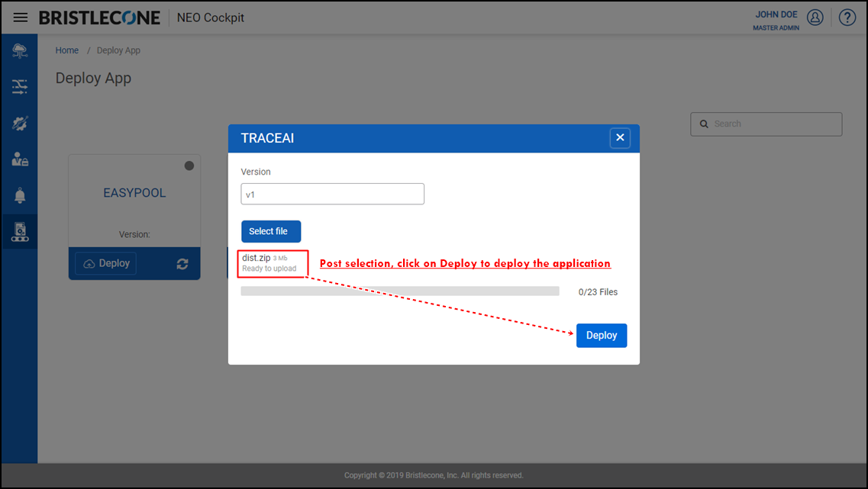Open the cloud network sidebar icon
Screen dimensions: 868x489
pyautogui.click(x=20, y=51)
